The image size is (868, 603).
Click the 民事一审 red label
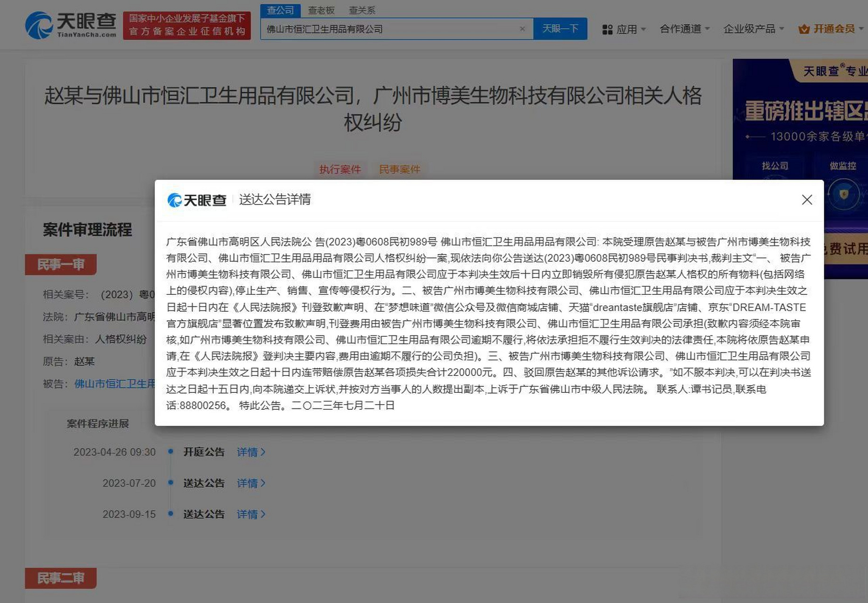coord(61,264)
